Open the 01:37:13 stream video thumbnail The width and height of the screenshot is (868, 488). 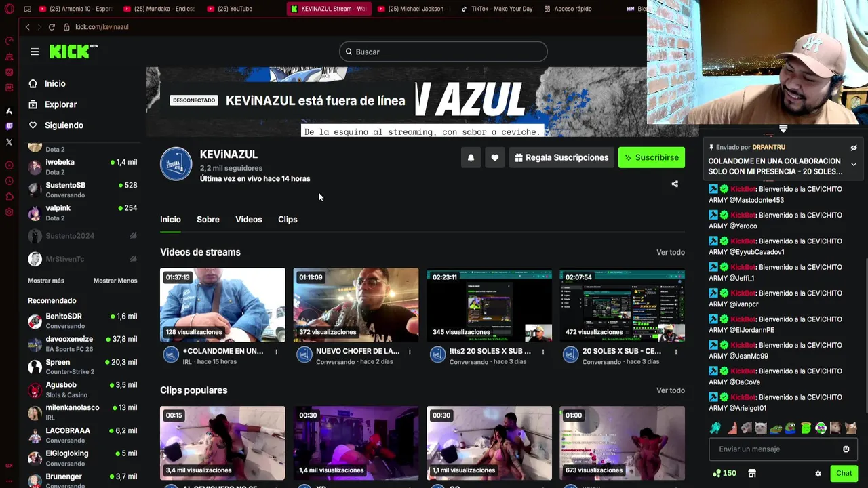click(x=222, y=305)
